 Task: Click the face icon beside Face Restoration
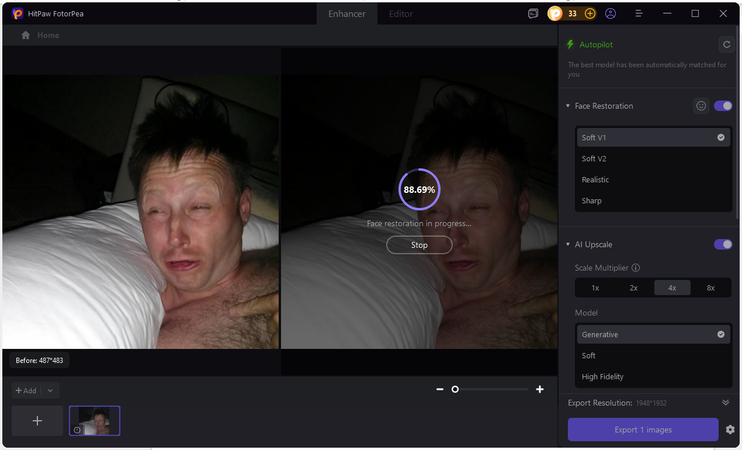701,106
